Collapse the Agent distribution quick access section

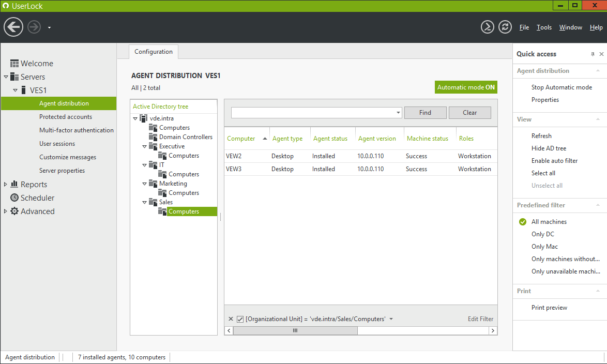point(598,70)
